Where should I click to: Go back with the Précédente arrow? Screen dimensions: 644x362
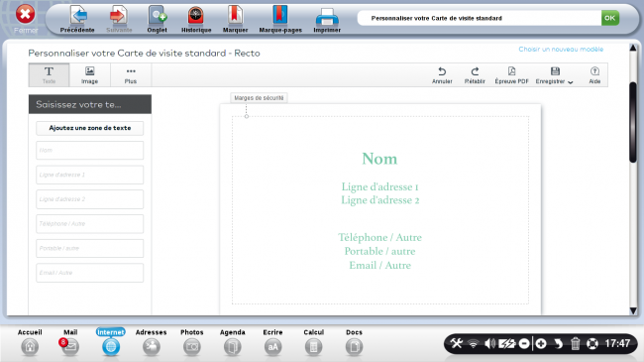pyautogui.click(x=77, y=19)
